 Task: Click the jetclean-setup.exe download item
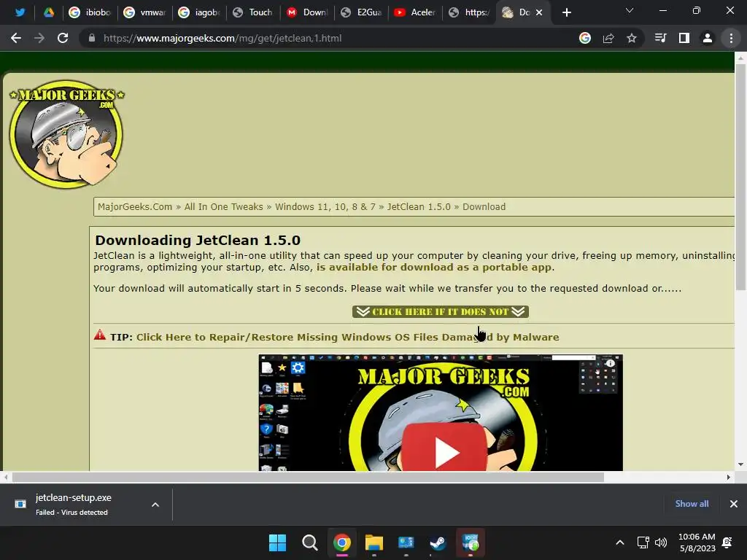point(74,504)
